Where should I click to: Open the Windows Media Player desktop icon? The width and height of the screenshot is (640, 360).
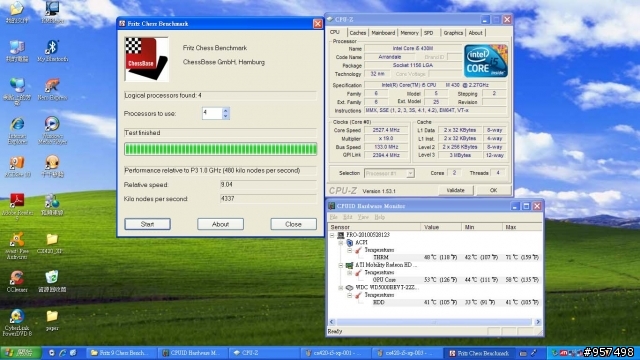point(52,131)
